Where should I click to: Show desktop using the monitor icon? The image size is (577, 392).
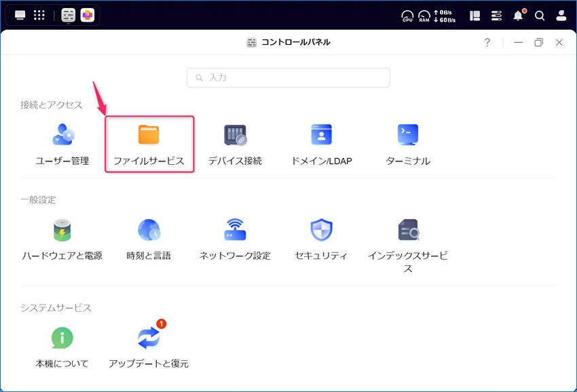[20, 15]
